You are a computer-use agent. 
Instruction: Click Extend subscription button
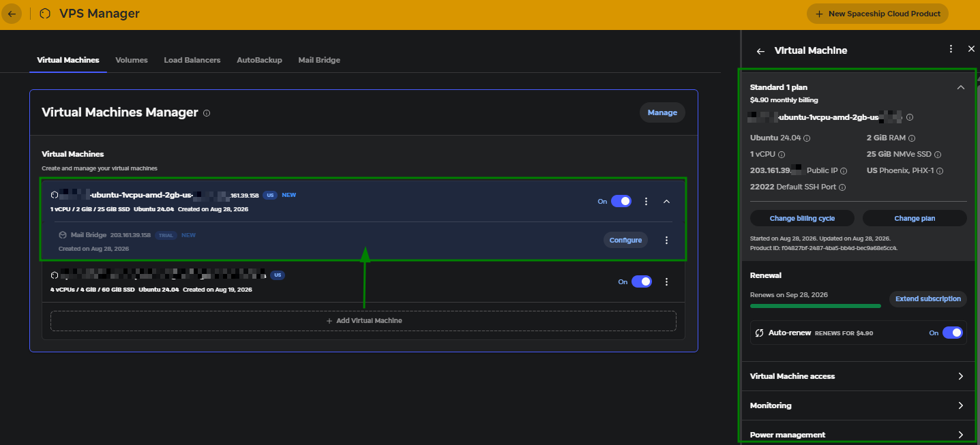click(928, 298)
